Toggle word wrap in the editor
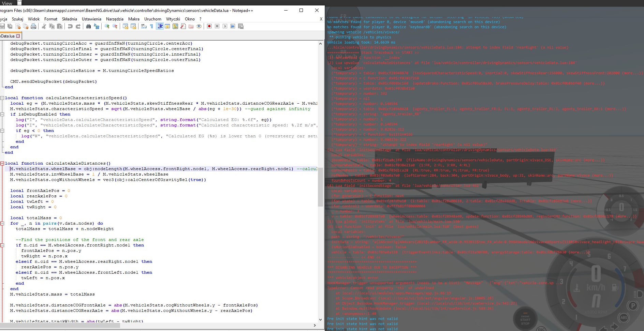Screen dimensions: 644x331 [x=144, y=26]
